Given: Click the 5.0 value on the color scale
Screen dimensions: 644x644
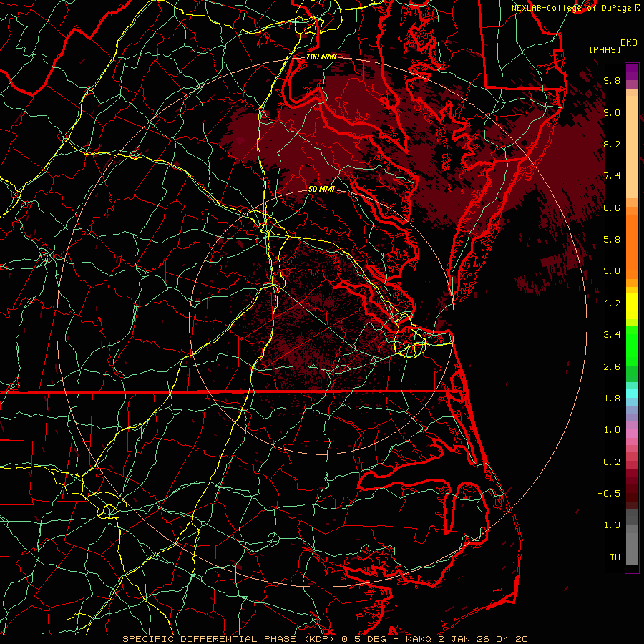Looking at the screenshot, I should [x=612, y=271].
